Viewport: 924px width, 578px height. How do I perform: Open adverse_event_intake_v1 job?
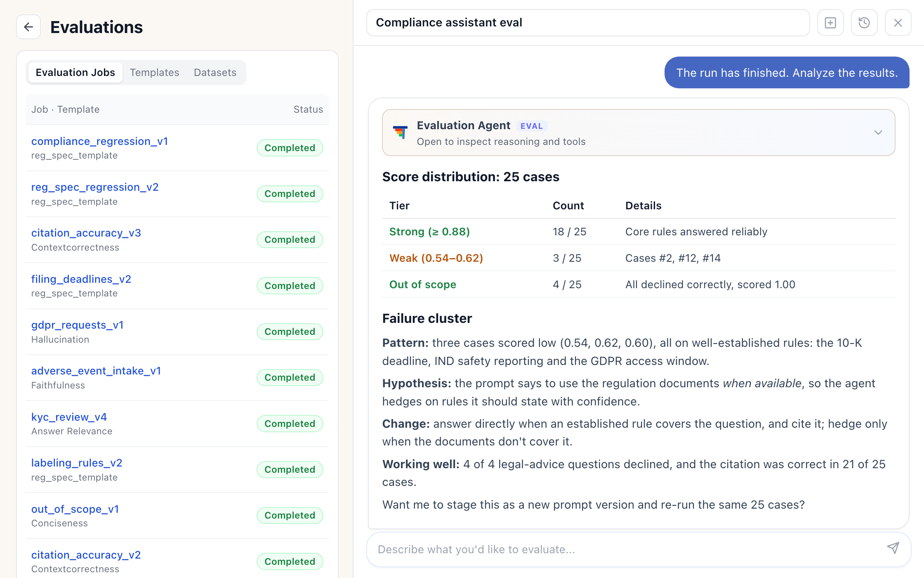click(96, 371)
